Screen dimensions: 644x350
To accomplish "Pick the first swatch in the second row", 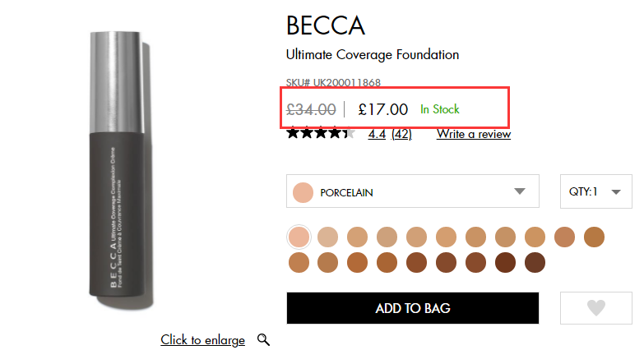I will click(299, 263).
